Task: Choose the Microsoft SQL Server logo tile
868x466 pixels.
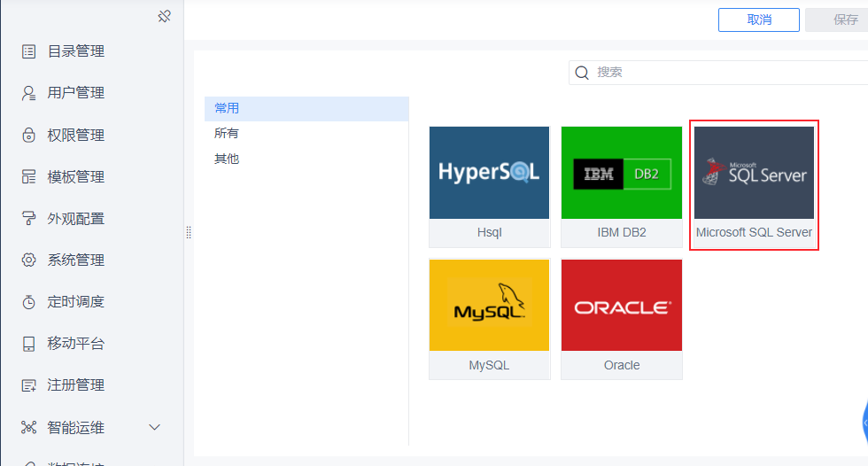Action: pos(754,173)
